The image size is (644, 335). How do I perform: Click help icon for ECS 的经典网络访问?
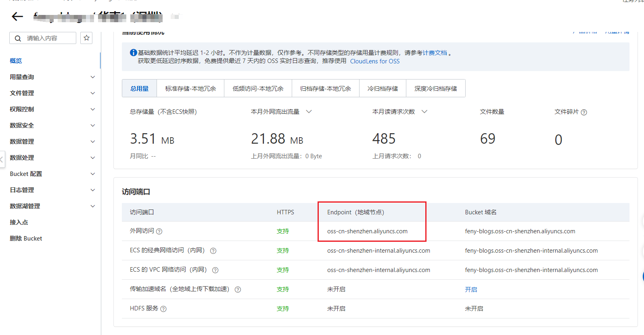pos(213,251)
